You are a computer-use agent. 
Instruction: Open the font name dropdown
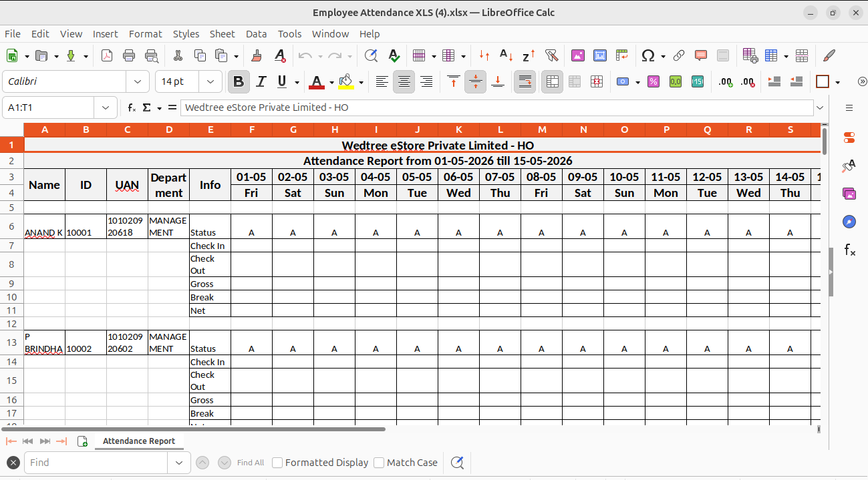(138, 81)
